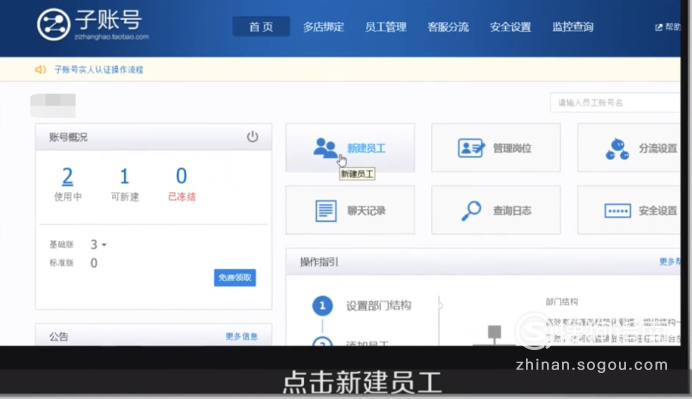The height and width of the screenshot is (399, 692).
Task: Open 监控查询 menu item
Action: tap(573, 27)
